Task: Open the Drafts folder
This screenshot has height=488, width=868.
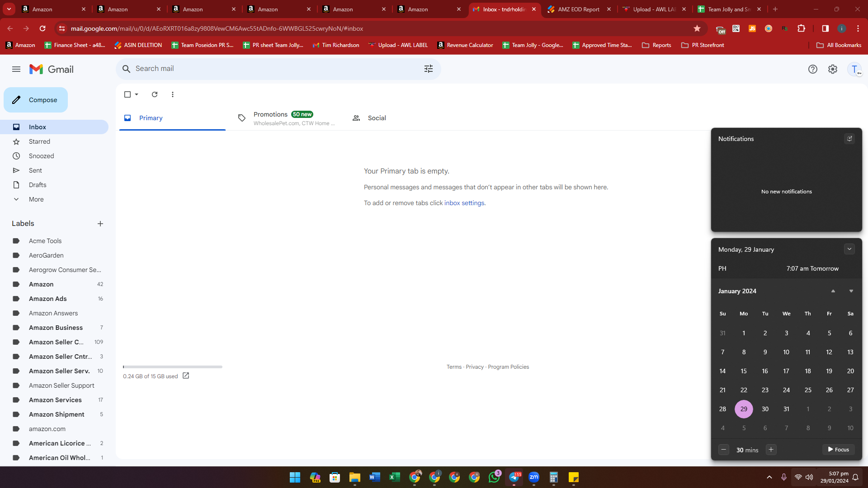Action: coord(54,185)
